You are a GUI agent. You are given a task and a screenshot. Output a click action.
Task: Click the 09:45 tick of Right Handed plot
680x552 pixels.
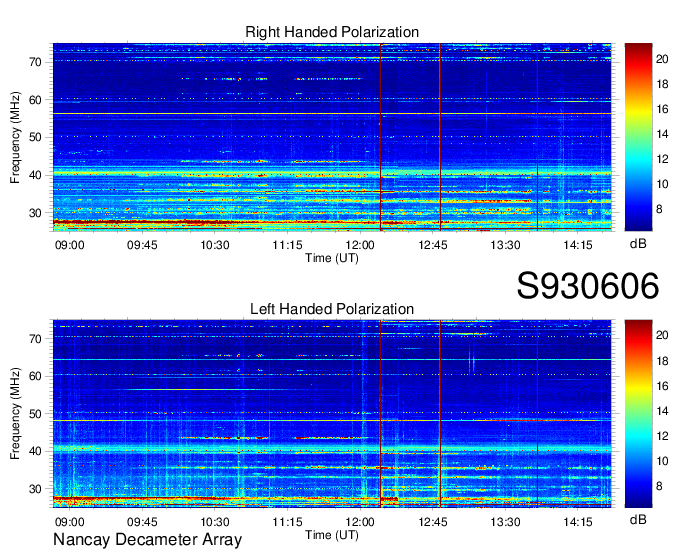coord(142,245)
